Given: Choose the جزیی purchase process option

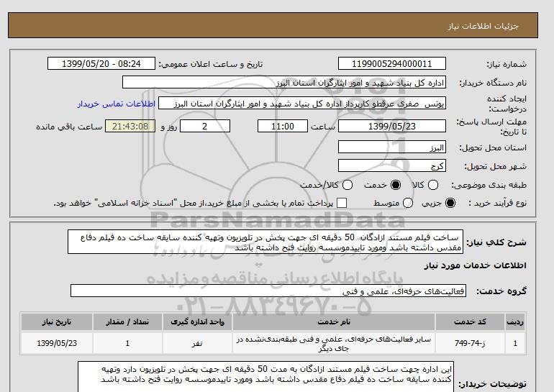Looking at the screenshot, I should click(x=450, y=203).
